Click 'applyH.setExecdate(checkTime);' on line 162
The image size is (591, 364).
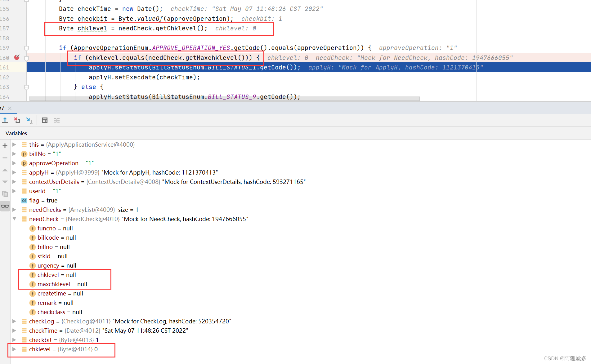pyautogui.click(x=144, y=77)
